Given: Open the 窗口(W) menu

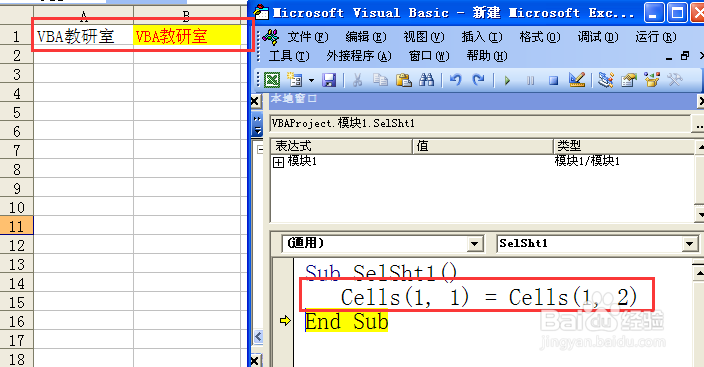Looking at the screenshot, I should point(429,56).
